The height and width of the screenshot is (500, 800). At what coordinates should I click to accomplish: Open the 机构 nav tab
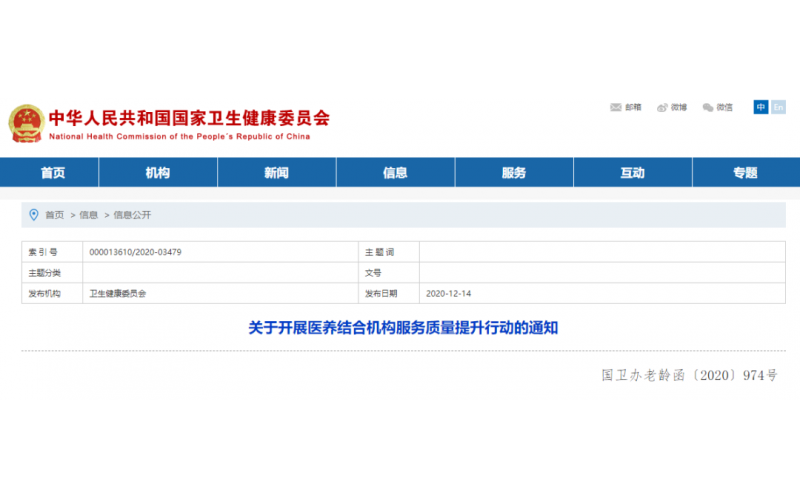coord(158,172)
